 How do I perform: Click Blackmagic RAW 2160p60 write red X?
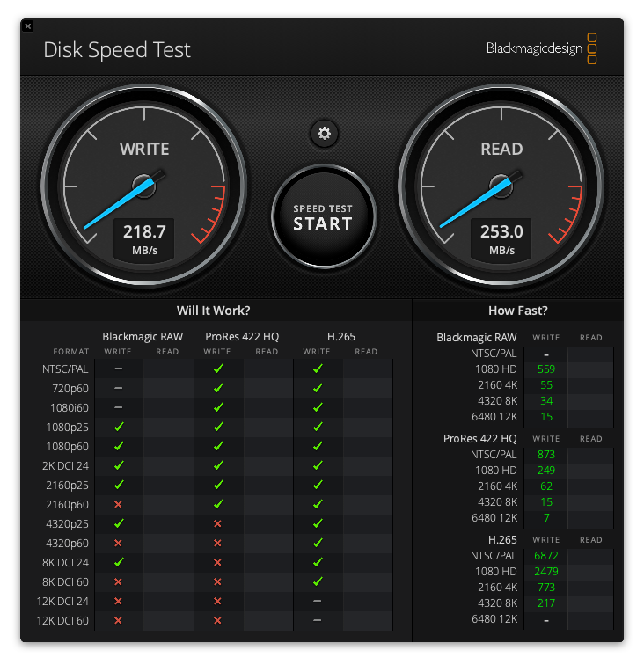tap(118, 504)
